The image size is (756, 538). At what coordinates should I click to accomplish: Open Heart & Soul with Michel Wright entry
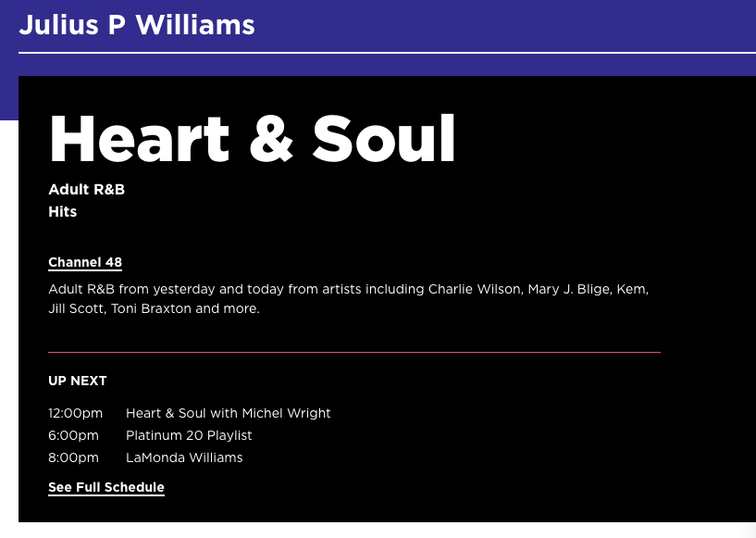pyautogui.click(x=228, y=413)
